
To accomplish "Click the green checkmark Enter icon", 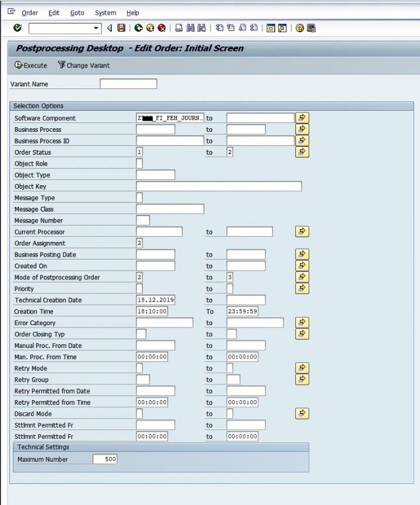I will [x=18, y=28].
